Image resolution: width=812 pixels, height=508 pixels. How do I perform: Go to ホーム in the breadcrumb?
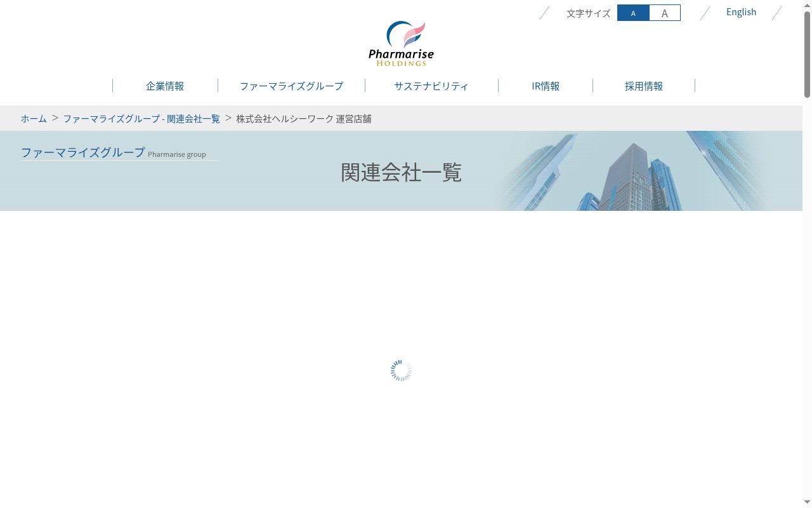point(34,119)
